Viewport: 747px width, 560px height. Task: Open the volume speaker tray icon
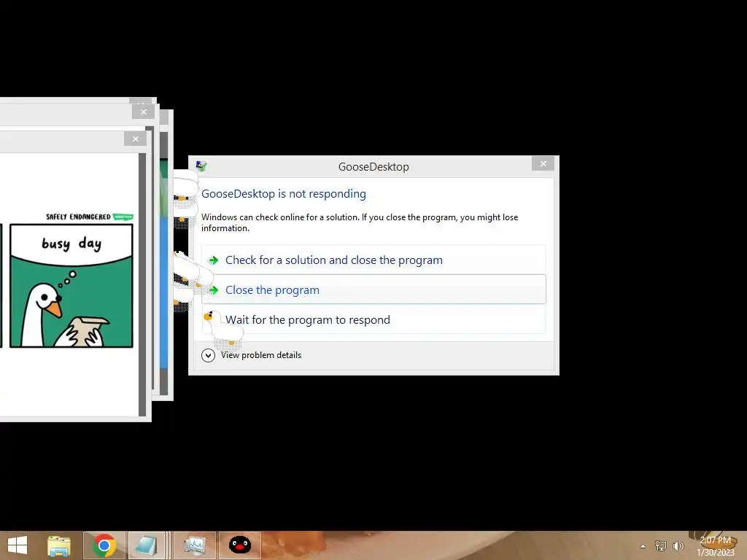[x=678, y=546]
